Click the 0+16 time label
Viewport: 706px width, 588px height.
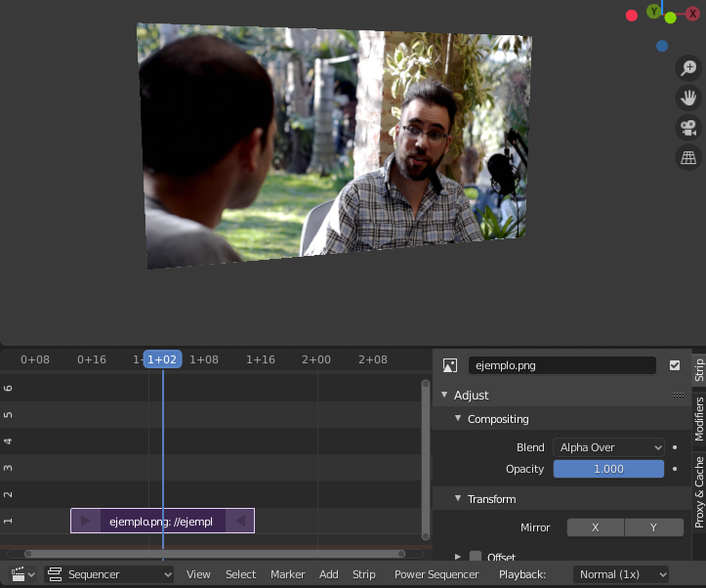tap(92, 359)
